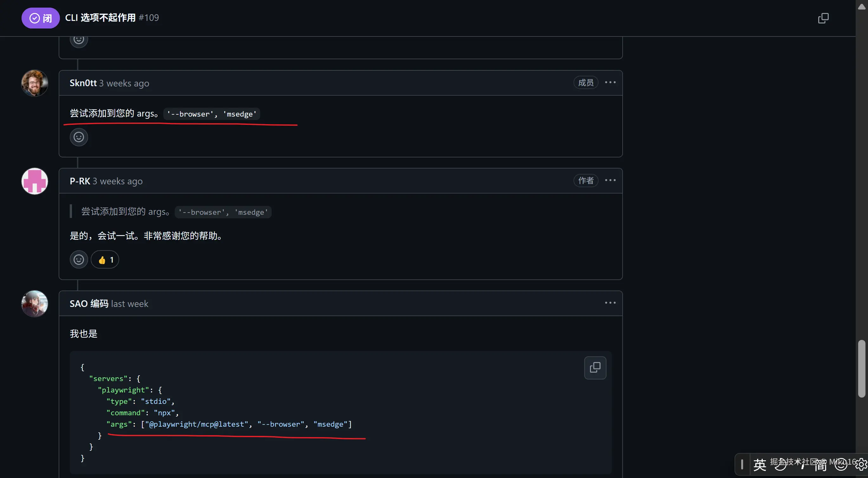This screenshot has width=868, height=478.
Task: Copy issue link via top-right copy icon
Action: 823,18
